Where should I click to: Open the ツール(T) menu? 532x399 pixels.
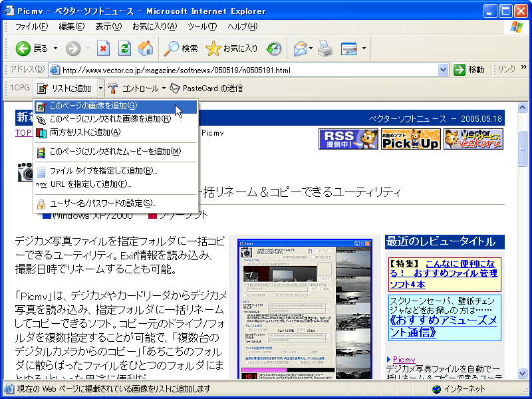point(202,27)
